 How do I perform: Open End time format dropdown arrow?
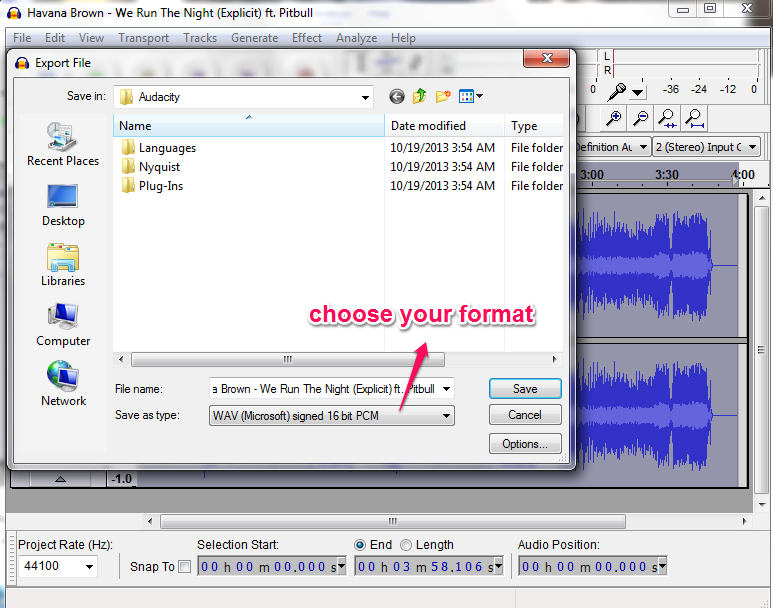click(x=498, y=566)
